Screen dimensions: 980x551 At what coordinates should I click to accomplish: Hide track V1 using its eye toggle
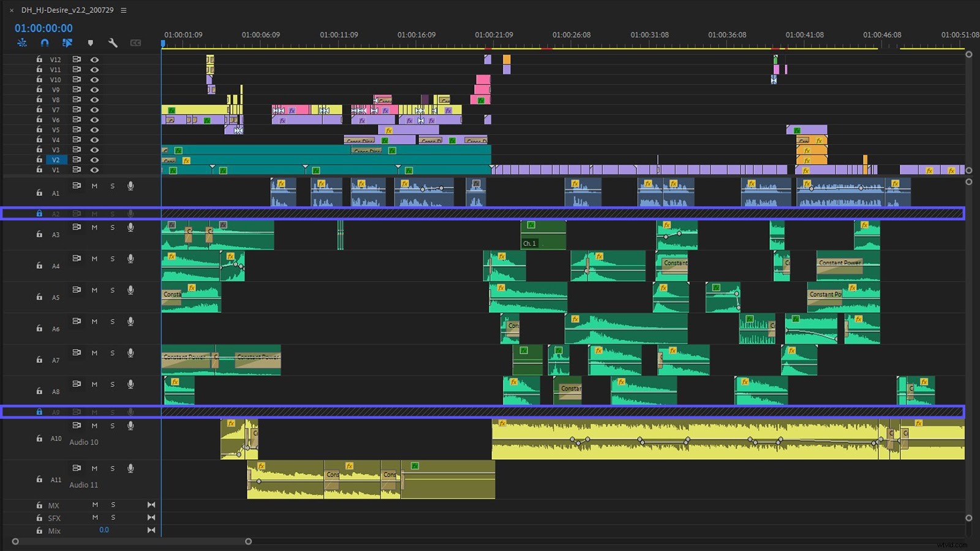(95, 170)
